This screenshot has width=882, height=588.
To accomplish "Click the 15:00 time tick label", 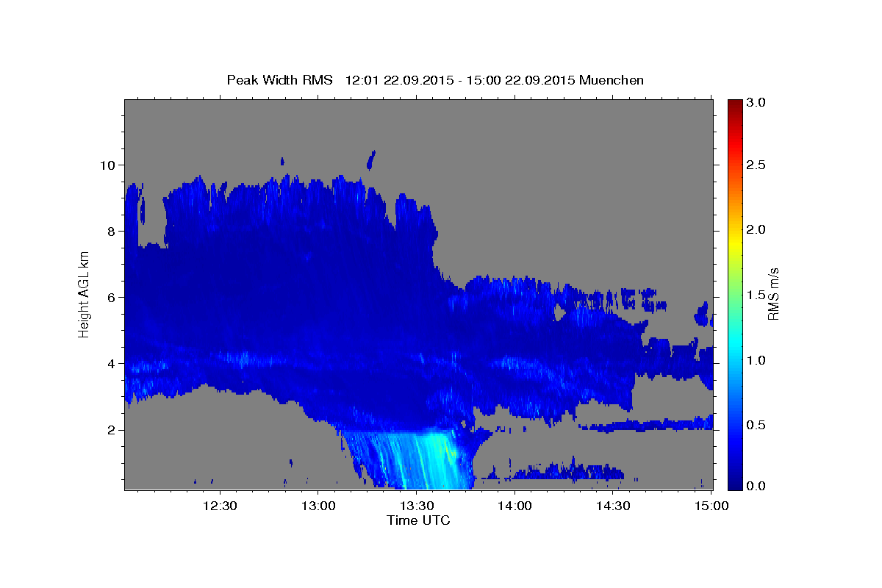I will click(711, 506).
